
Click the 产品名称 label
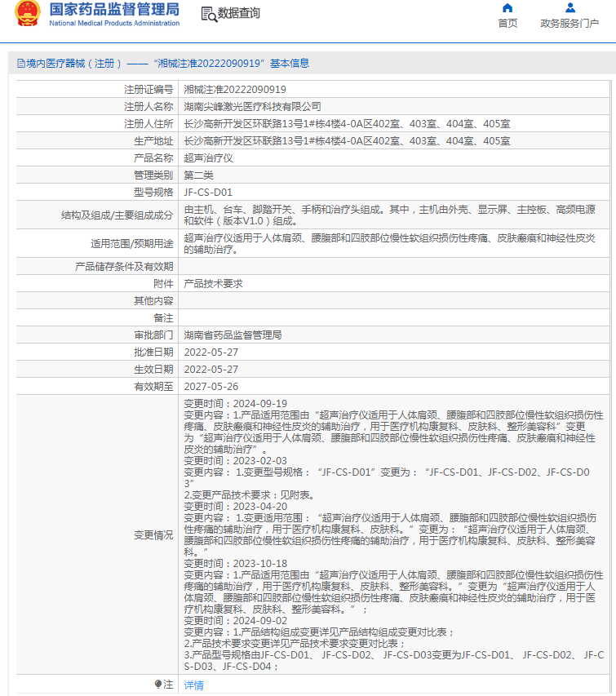pos(153,158)
